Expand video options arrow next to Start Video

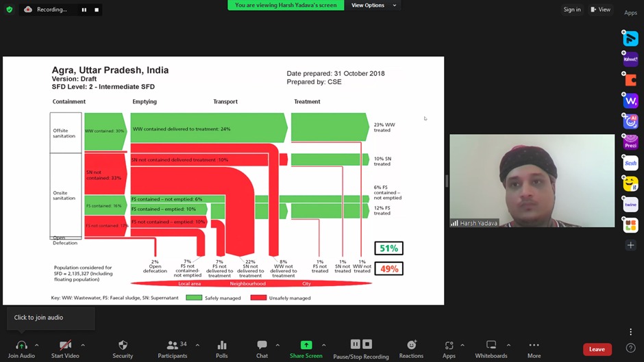click(x=83, y=345)
